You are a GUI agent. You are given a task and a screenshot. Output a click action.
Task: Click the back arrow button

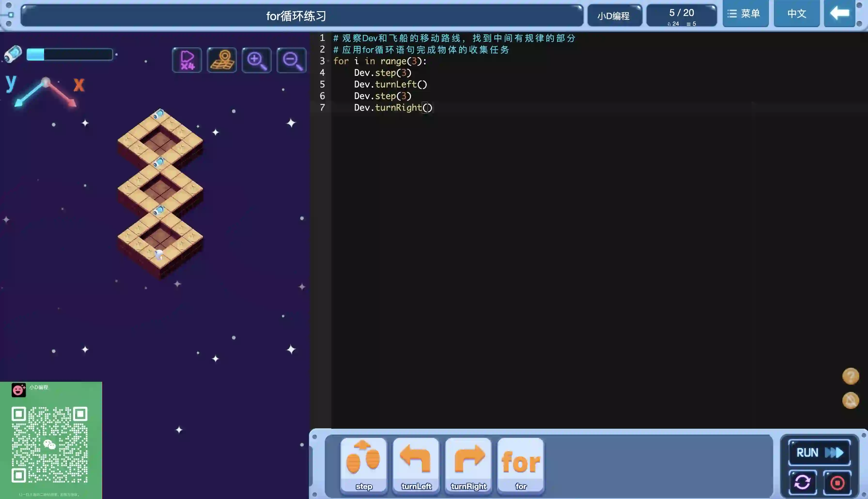[x=840, y=14]
